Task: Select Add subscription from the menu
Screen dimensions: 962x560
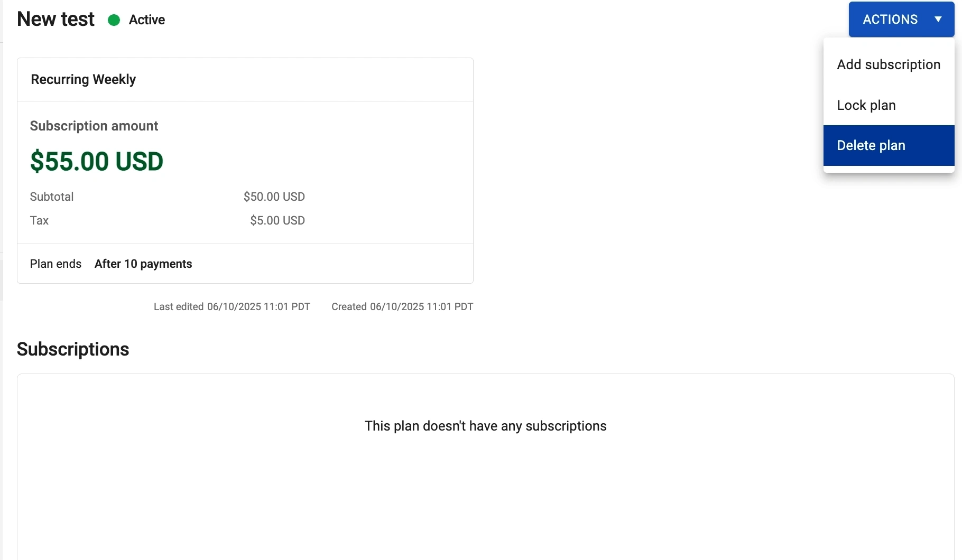Action: (889, 64)
